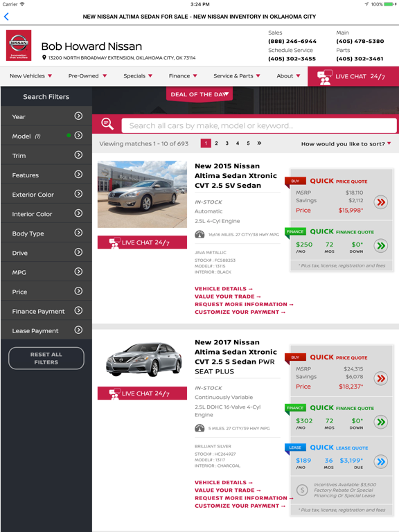This screenshot has height=532, width=399.
Task: Open the Deal of the Day dropdown
Action: 199,94
